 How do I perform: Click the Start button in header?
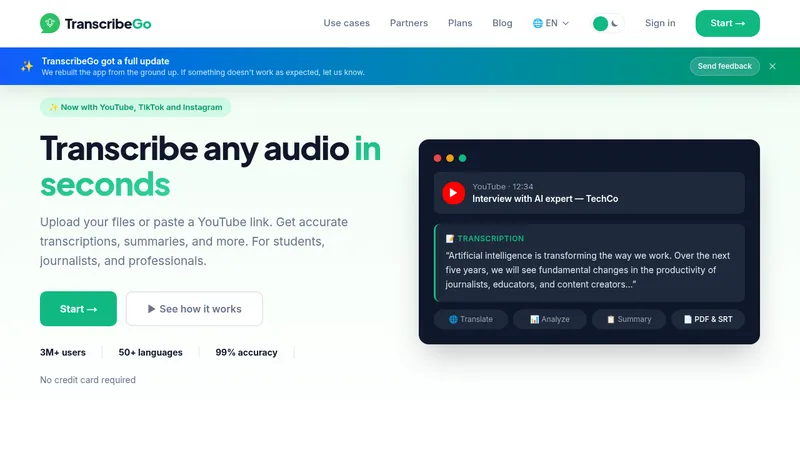727,23
